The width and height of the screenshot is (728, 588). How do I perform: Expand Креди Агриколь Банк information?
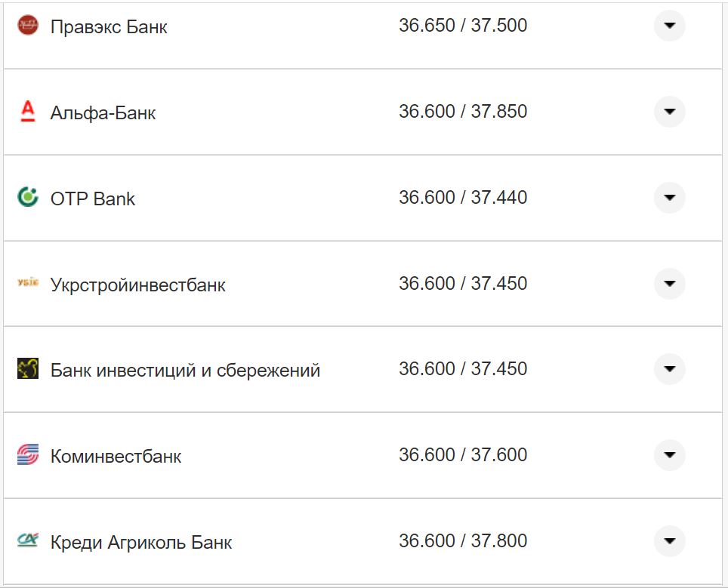669,541
